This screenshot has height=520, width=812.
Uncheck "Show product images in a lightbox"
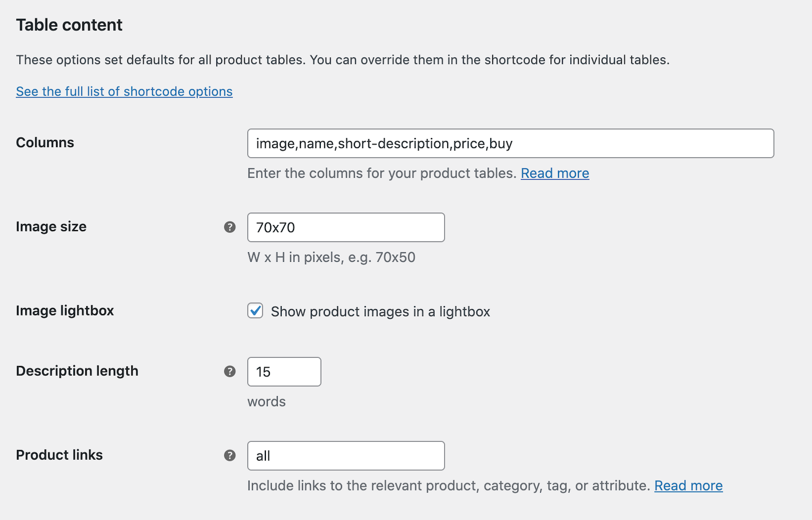[x=255, y=311]
